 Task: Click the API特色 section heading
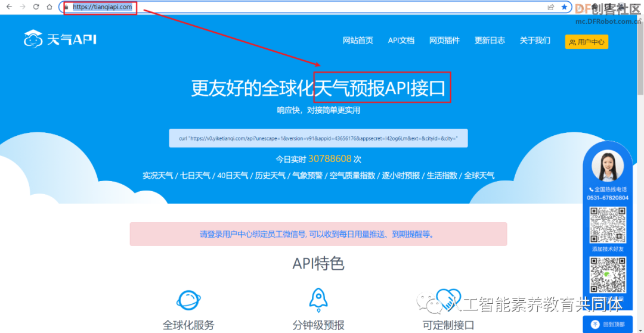pyautogui.click(x=318, y=264)
